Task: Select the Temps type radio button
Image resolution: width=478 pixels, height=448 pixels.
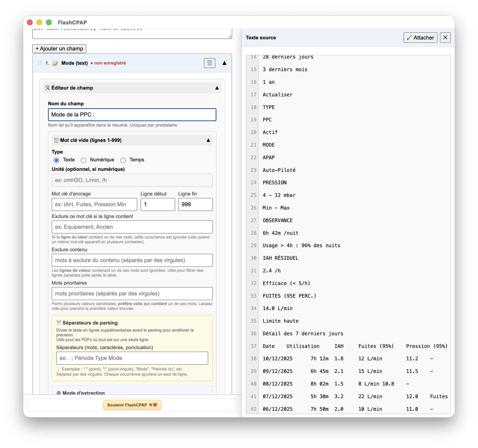Action: coord(123,160)
